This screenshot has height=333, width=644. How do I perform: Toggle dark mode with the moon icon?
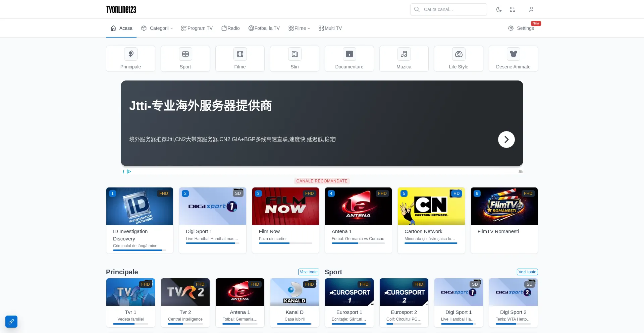[x=499, y=9]
